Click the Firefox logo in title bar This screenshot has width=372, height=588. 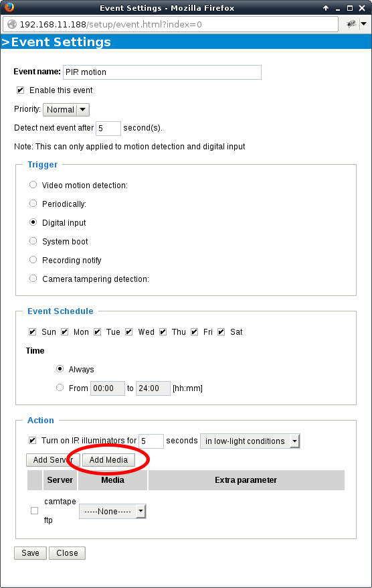click(9, 7)
